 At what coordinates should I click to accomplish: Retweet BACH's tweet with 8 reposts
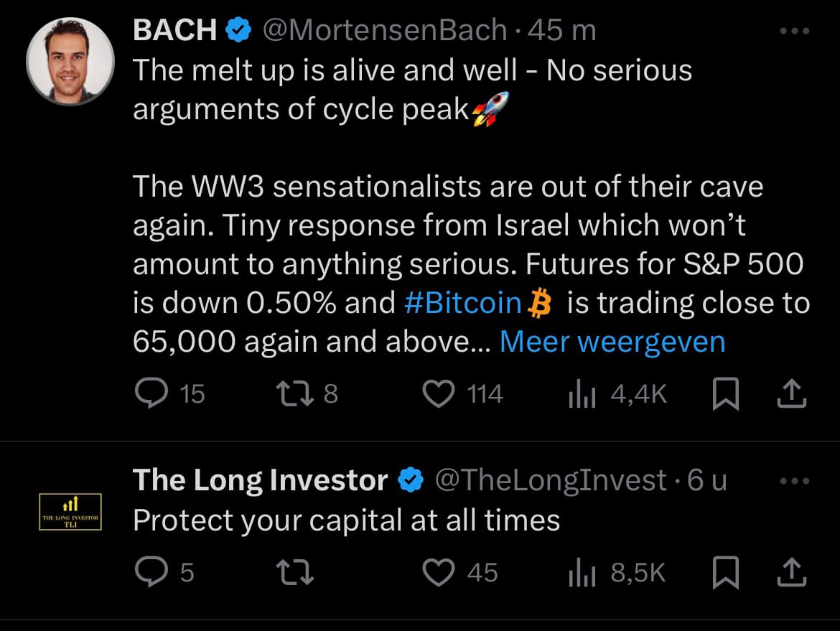(x=294, y=393)
